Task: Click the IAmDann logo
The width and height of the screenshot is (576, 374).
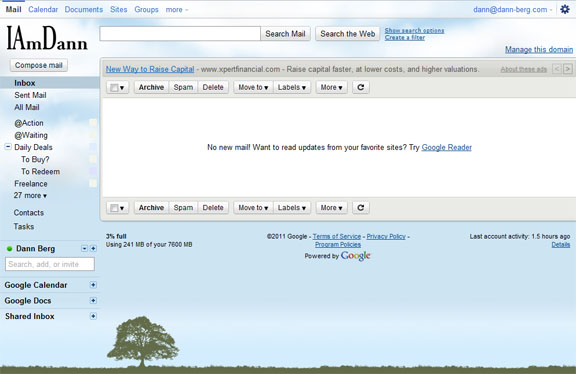Action: [x=47, y=38]
